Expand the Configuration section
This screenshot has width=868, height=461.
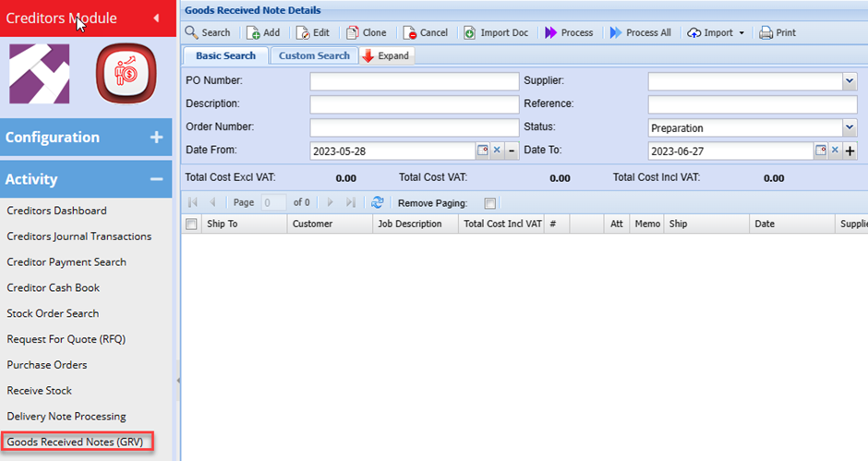(x=86, y=137)
